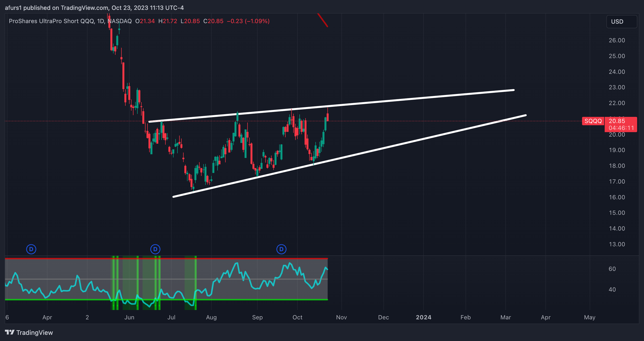644x341 pixels.
Task: Click the TradingView logo at bottom
Action: [29, 332]
